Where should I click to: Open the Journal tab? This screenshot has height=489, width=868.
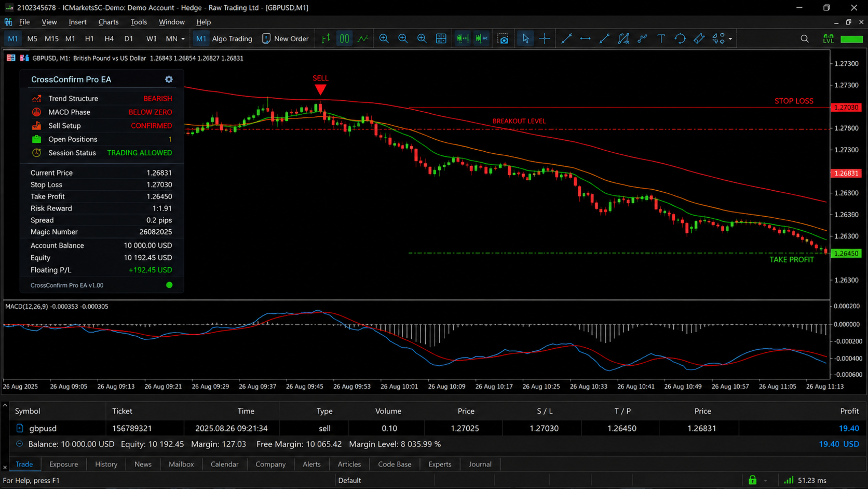[480, 464]
